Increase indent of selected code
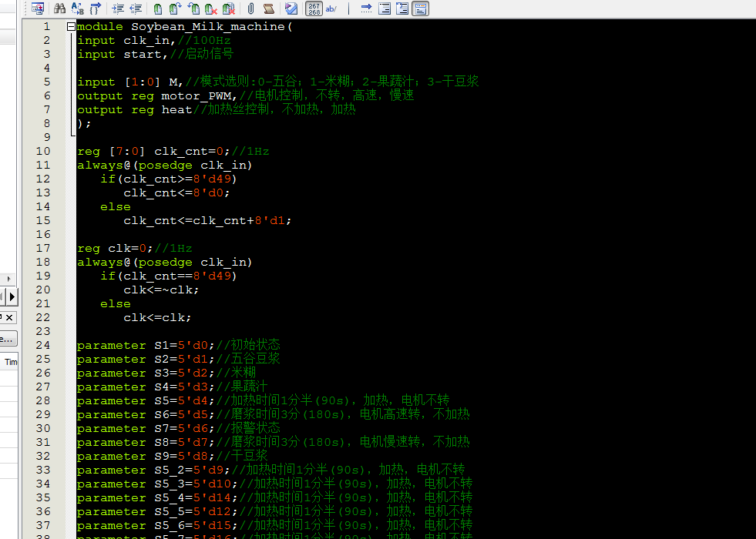The image size is (756, 539). coord(118,8)
